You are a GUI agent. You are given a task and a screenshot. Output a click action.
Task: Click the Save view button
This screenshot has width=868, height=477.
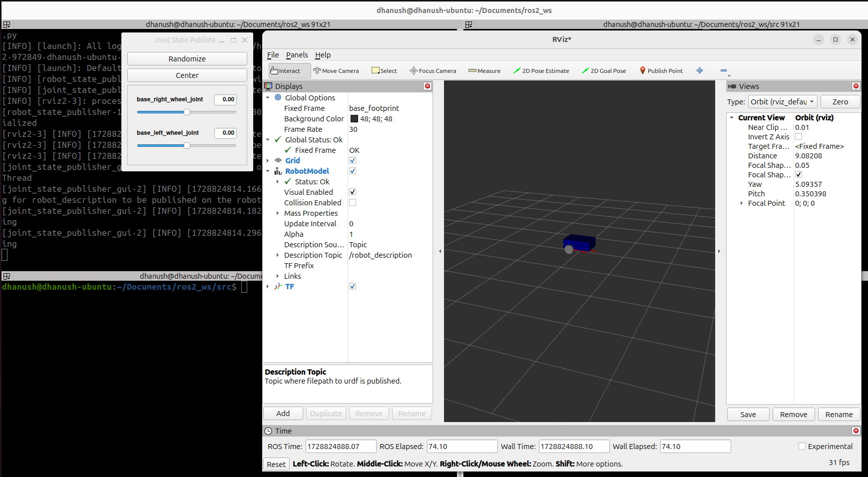coord(748,415)
